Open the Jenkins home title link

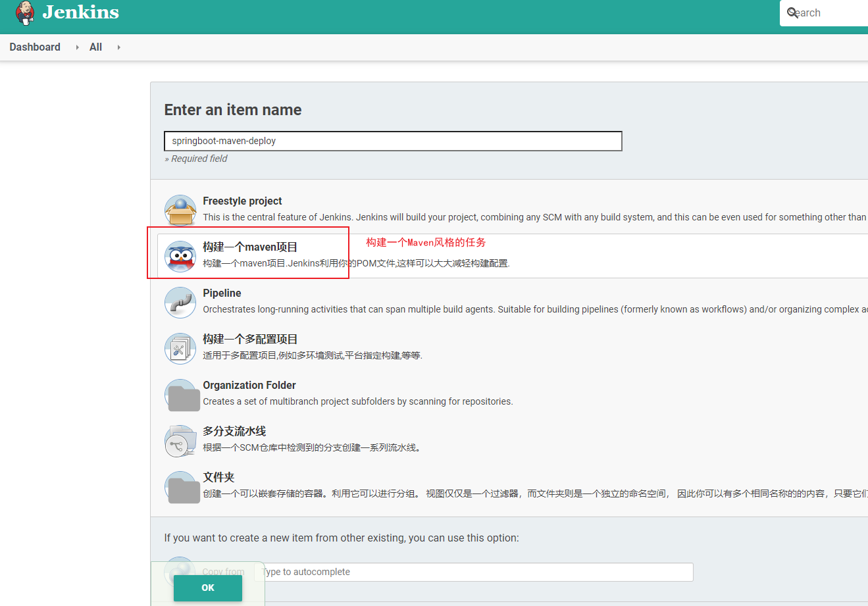point(81,12)
